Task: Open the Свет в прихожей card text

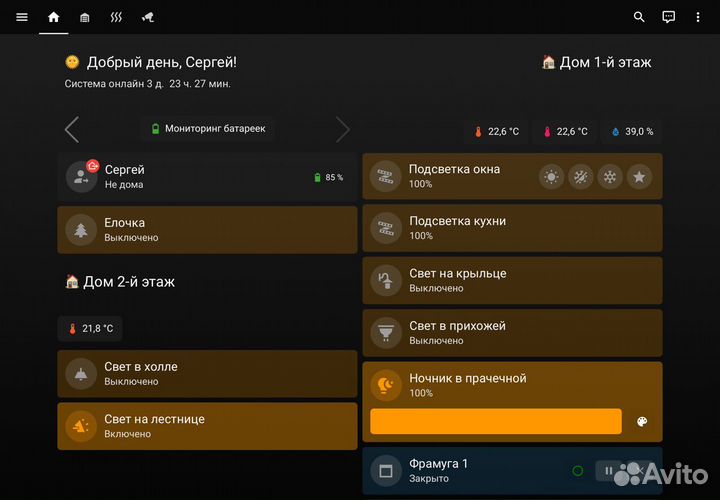Action: [457, 333]
